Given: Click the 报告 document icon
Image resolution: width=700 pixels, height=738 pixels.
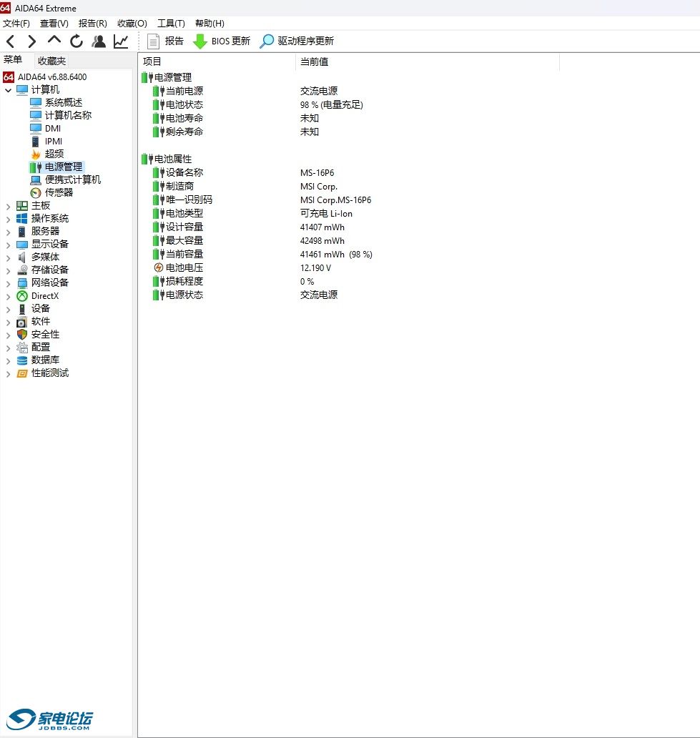Looking at the screenshot, I should [153, 41].
